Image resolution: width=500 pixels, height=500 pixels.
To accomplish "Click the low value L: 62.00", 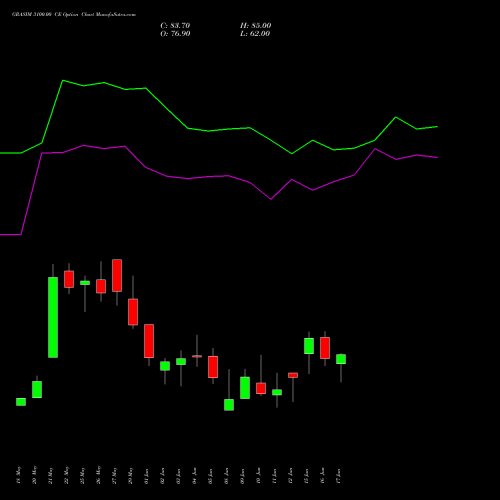I will 255,34.
